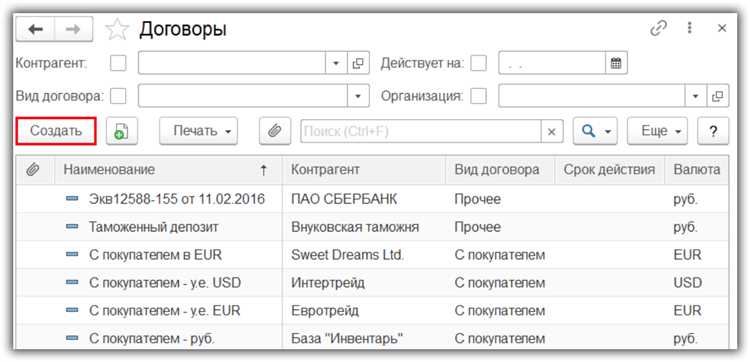This screenshot has width=750, height=362.
Task: Go back with the left arrow button
Action: click(x=35, y=30)
